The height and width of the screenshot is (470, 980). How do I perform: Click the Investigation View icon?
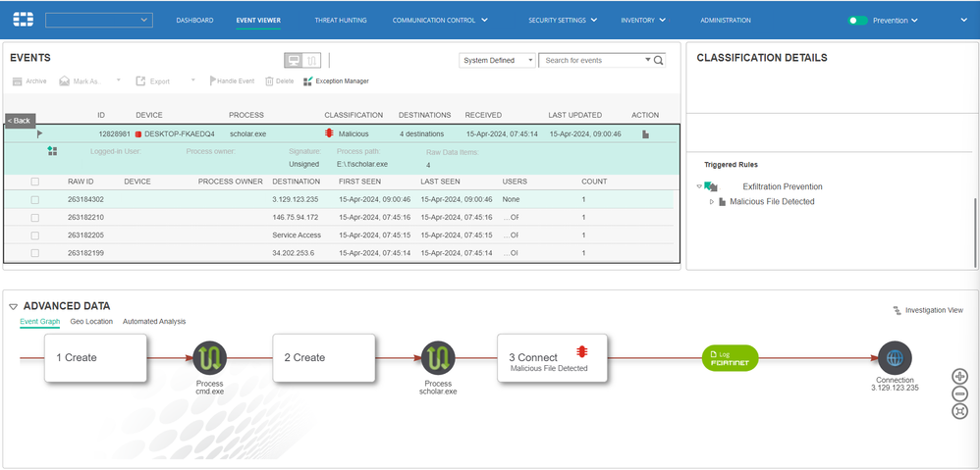tap(897, 310)
